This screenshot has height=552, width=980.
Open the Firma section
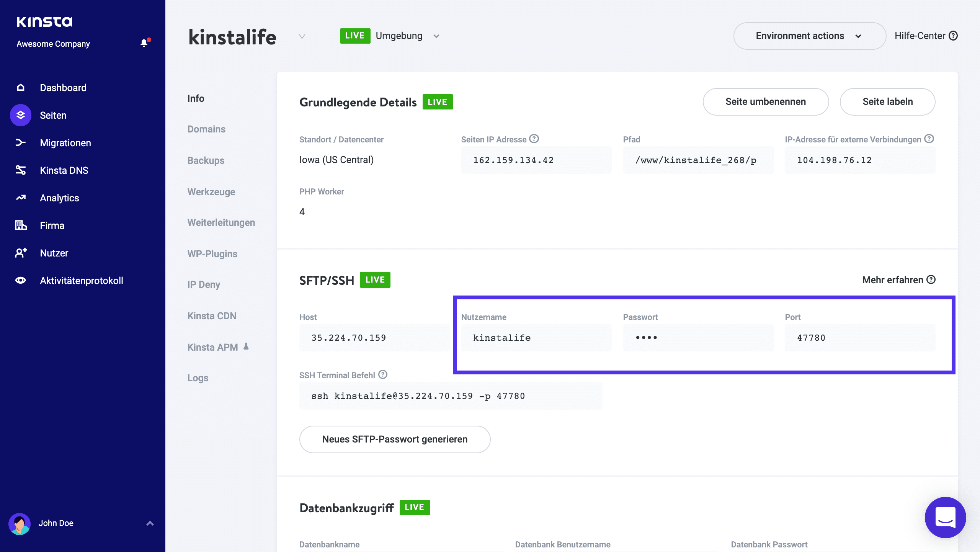52,225
